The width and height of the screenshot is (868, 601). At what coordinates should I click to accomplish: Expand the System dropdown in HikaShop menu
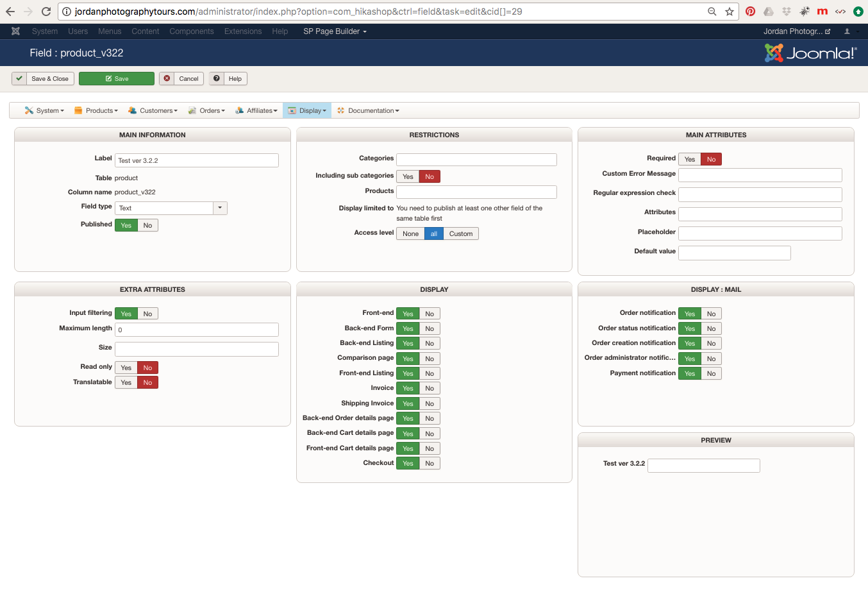(x=44, y=110)
